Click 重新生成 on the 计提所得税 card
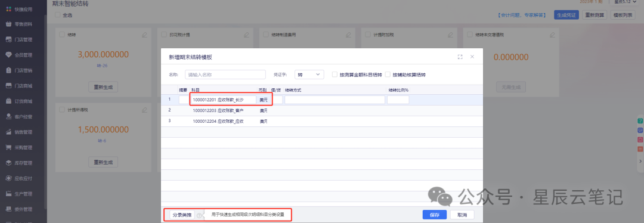644x223 pixels. point(103,162)
